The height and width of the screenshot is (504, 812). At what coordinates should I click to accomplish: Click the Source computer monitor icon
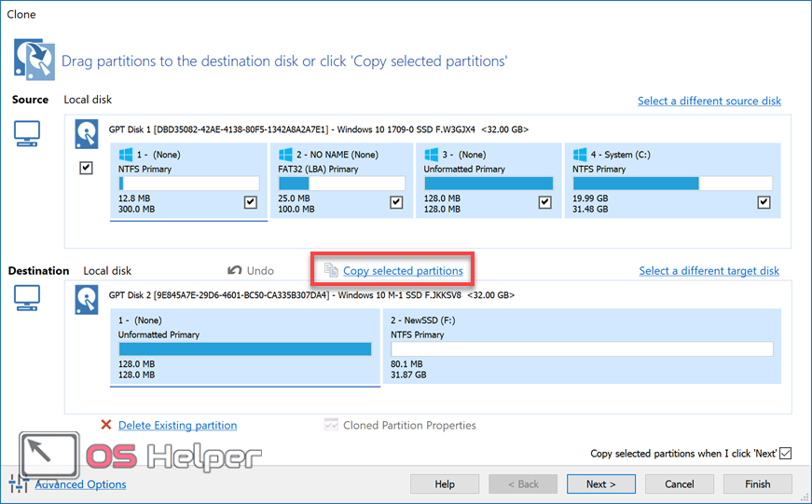pyautogui.click(x=27, y=136)
